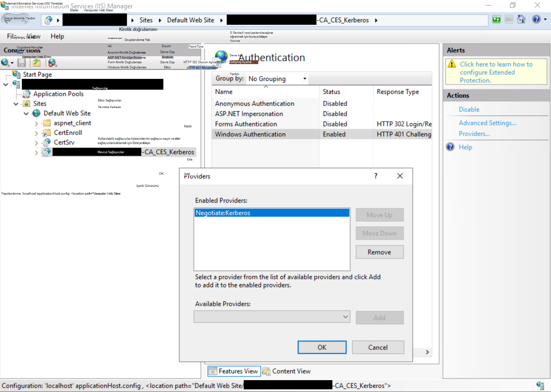Collapse the server node in Connections tree

[x=6, y=84]
